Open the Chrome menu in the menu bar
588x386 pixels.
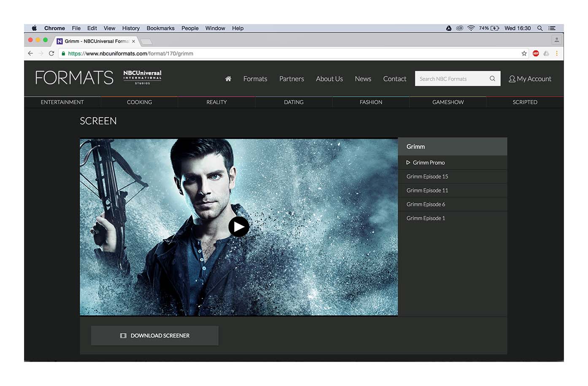tap(54, 28)
